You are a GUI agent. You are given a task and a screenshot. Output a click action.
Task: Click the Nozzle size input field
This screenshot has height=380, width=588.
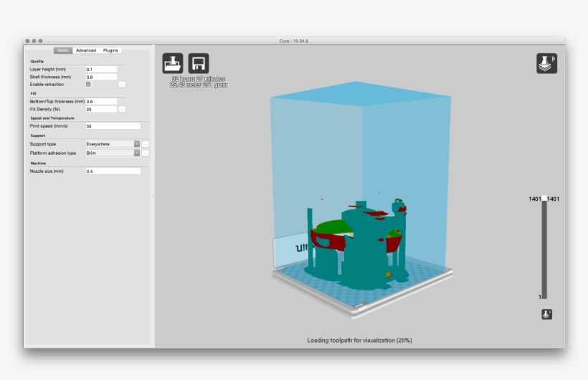coord(113,171)
